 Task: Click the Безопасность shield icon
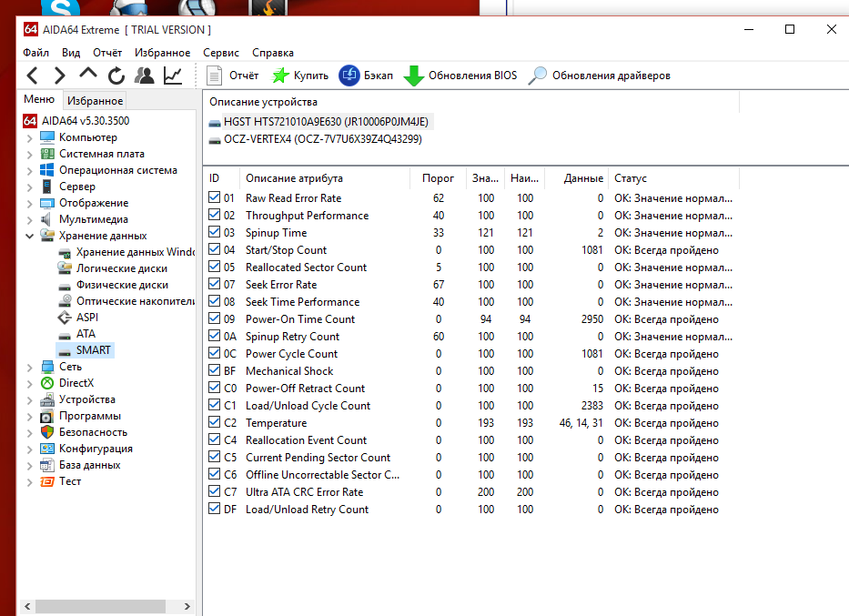point(47,432)
